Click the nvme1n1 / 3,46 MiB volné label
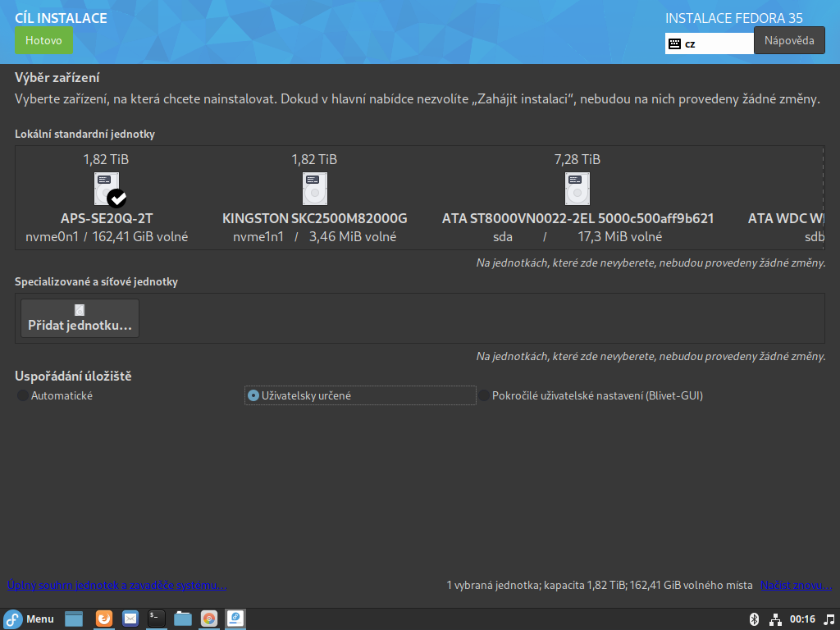 [314, 237]
